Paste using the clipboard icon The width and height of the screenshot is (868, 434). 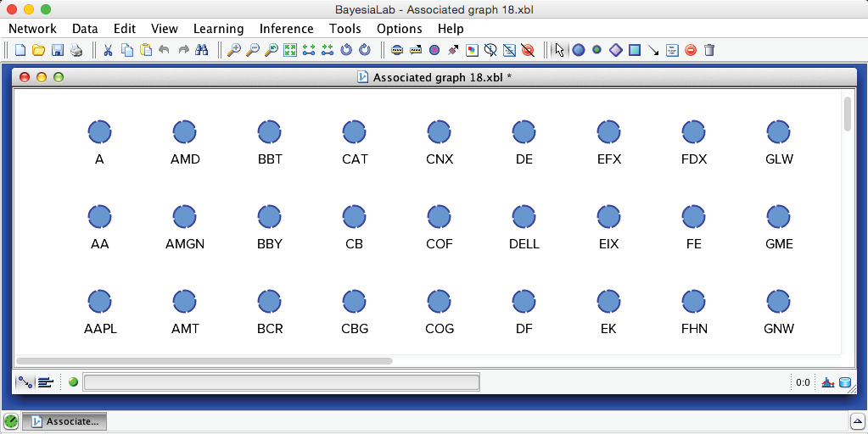point(146,50)
